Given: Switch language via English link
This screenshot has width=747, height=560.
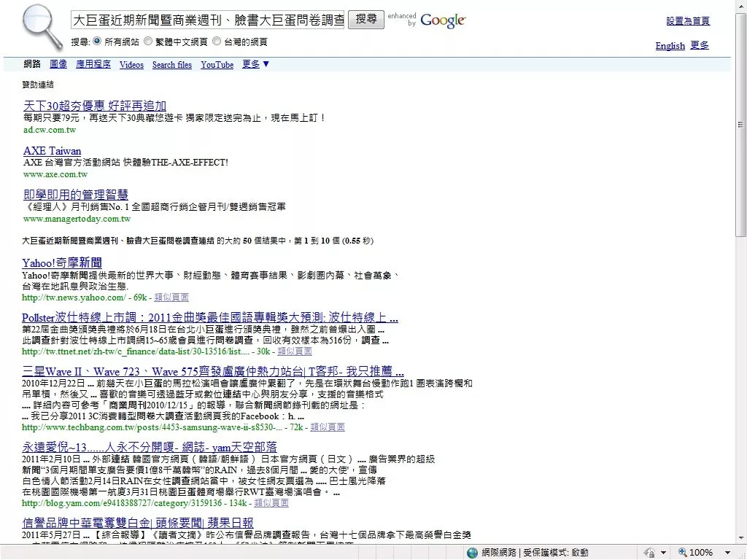Looking at the screenshot, I should 670,46.
